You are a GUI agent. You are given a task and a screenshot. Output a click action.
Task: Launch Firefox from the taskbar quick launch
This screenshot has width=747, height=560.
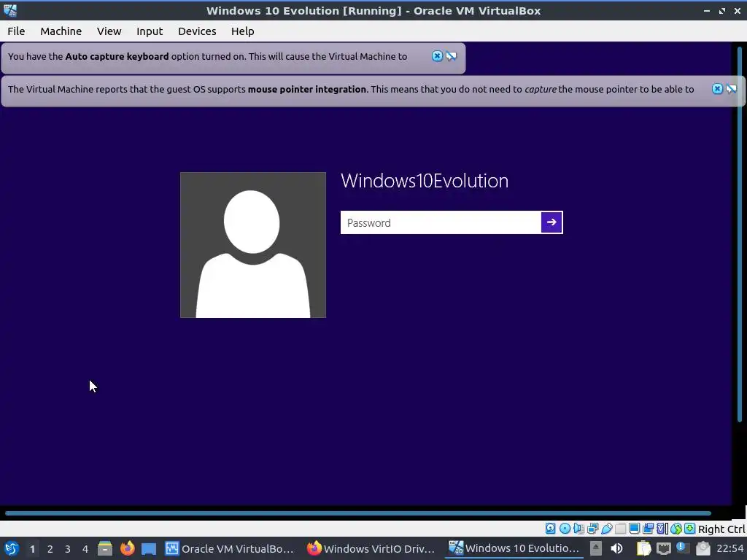pyautogui.click(x=127, y=548)
